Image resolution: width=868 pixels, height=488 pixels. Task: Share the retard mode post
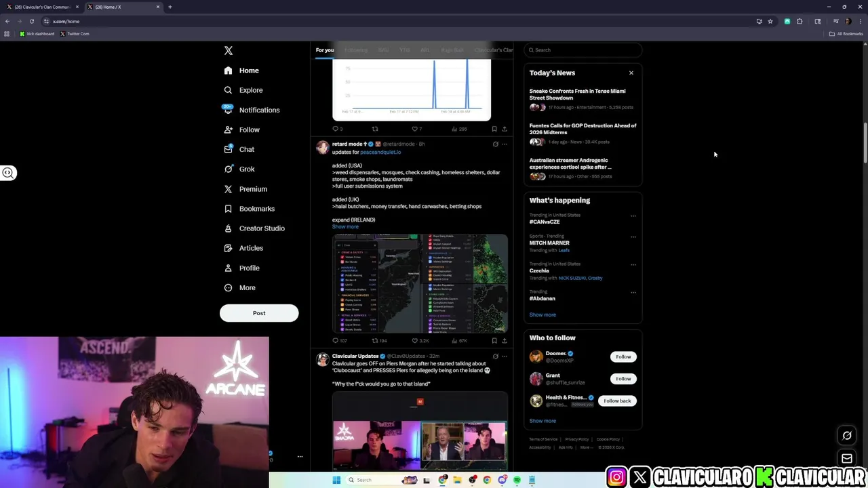point(504,340)
